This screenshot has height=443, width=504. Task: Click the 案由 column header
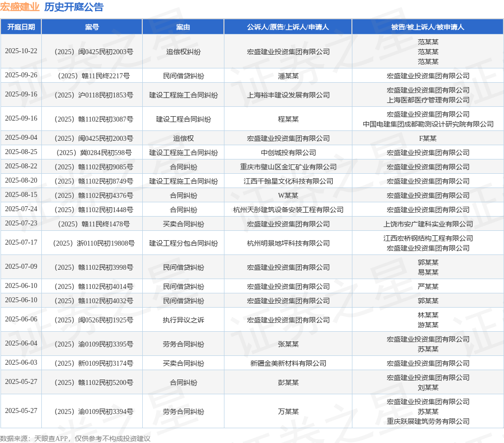(x=183, y=27)
